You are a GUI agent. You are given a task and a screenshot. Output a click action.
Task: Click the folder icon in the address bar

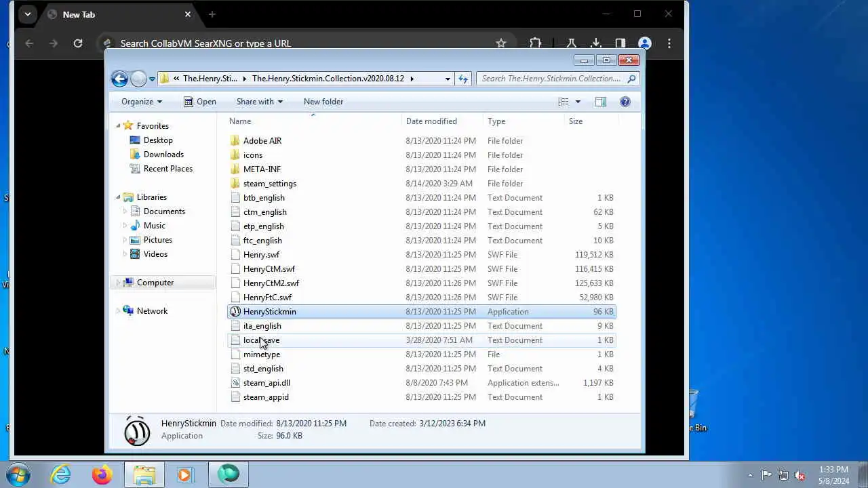point(165,79)
